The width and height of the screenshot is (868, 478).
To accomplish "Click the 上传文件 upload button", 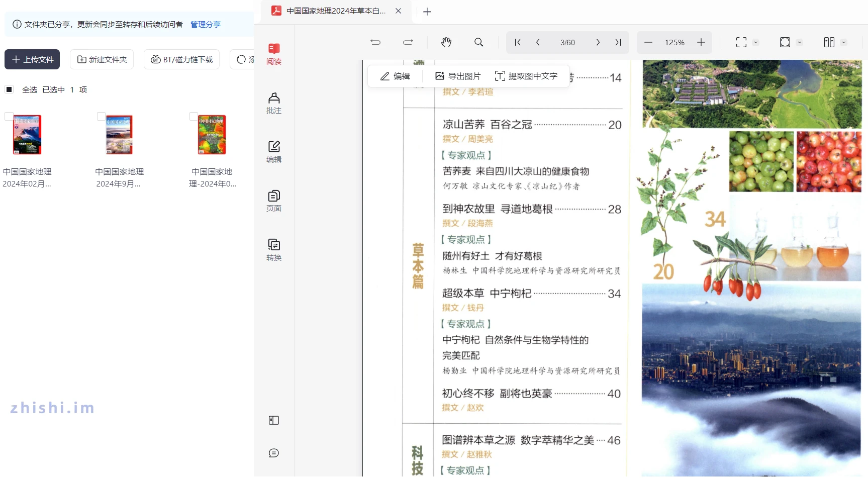I will [32, 59].
